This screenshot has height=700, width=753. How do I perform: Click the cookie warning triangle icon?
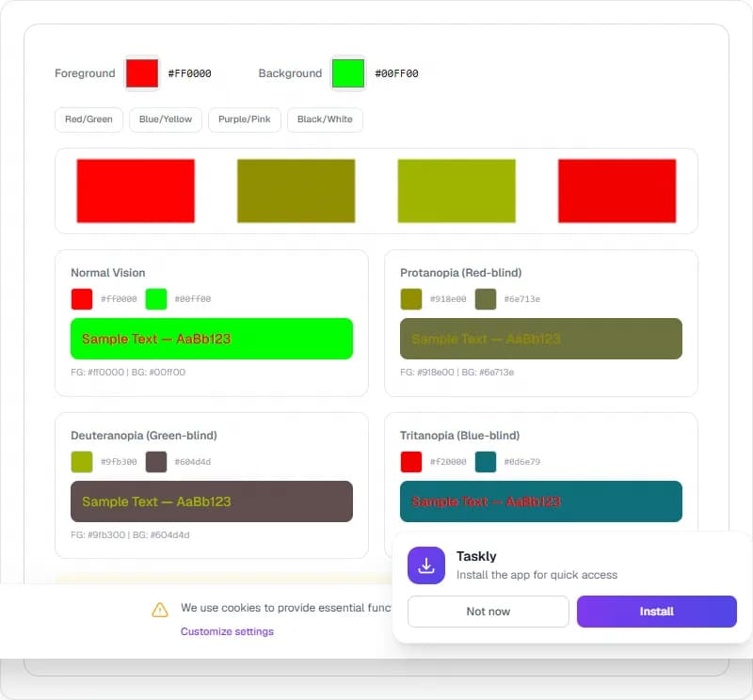click(x=160, y=610)
